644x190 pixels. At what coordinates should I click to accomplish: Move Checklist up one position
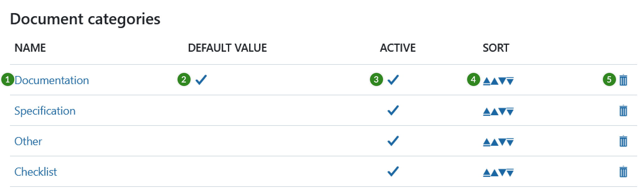point(494,173)
